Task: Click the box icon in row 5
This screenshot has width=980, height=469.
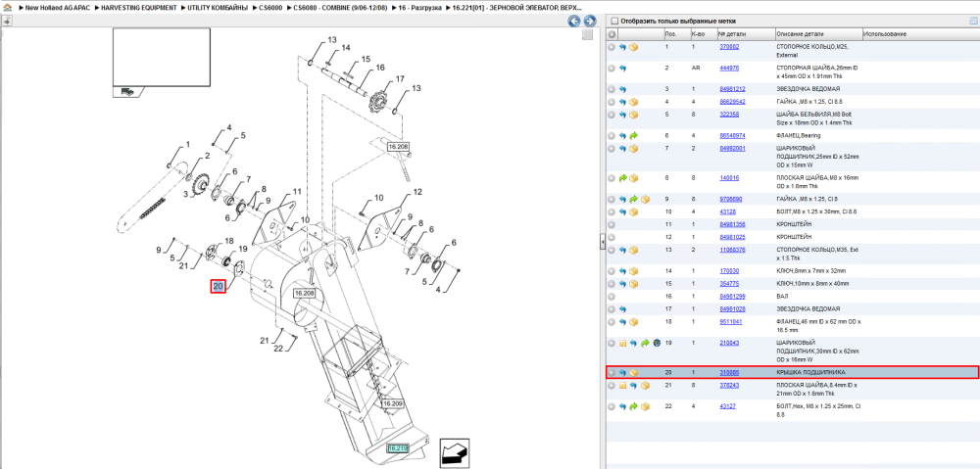Action: (x=633, y=115)
